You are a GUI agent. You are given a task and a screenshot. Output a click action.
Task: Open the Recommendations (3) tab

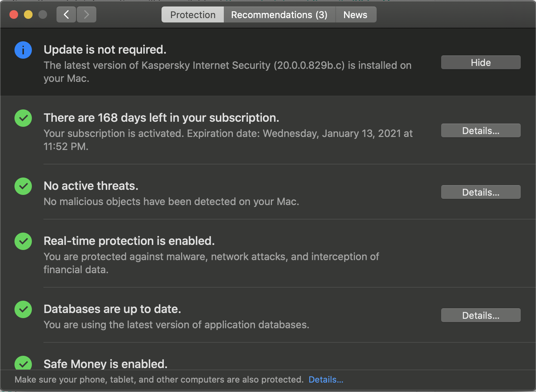(x=279, y=15)
